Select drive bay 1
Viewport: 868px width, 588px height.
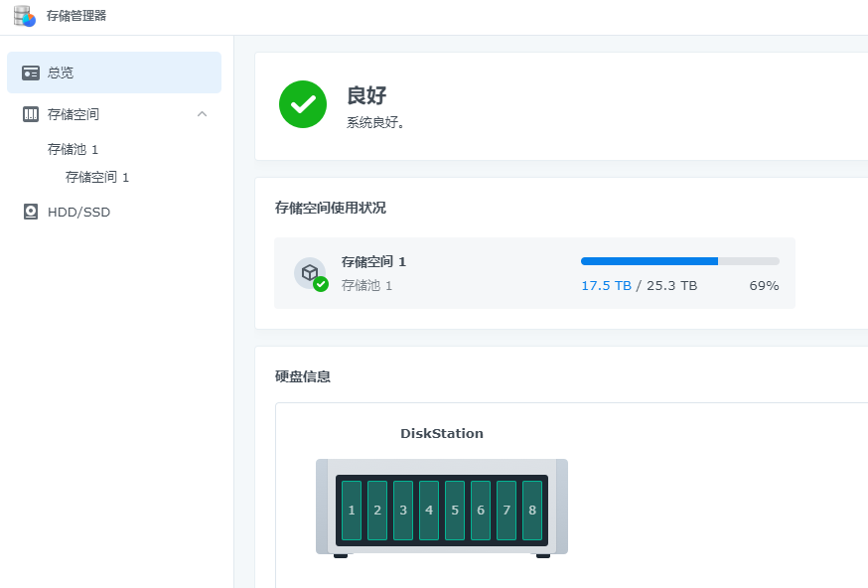(x=352, y=510)
